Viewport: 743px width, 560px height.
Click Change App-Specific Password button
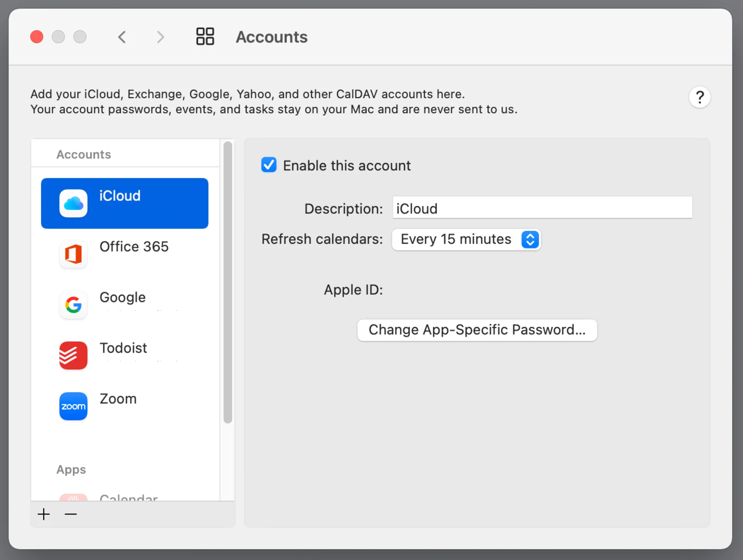(477, 330)
